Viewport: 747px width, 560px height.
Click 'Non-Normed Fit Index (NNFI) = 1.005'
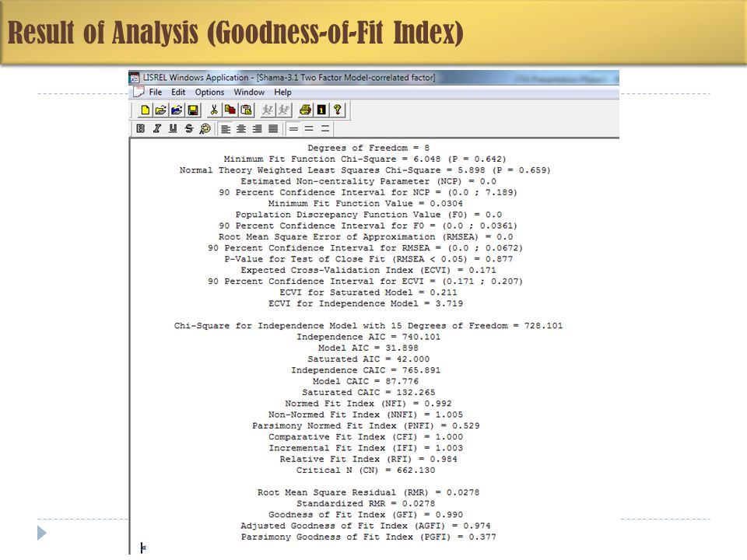click(366, 415)
